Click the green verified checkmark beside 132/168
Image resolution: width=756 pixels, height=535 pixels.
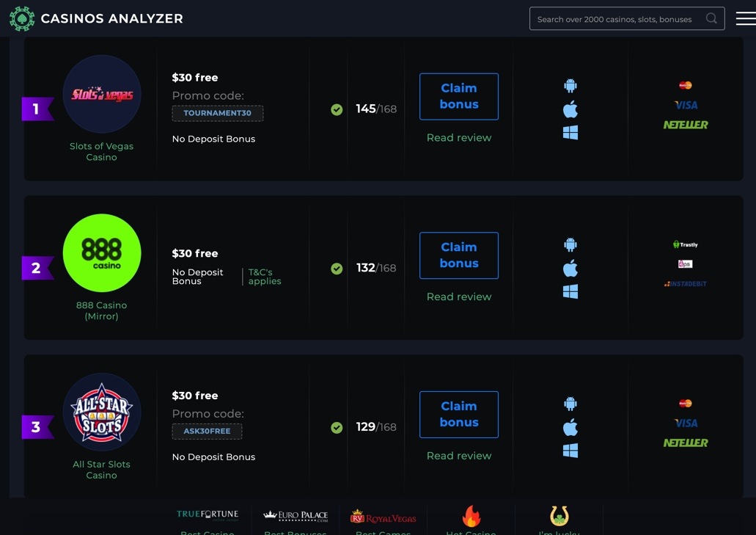tap(337, 269)
